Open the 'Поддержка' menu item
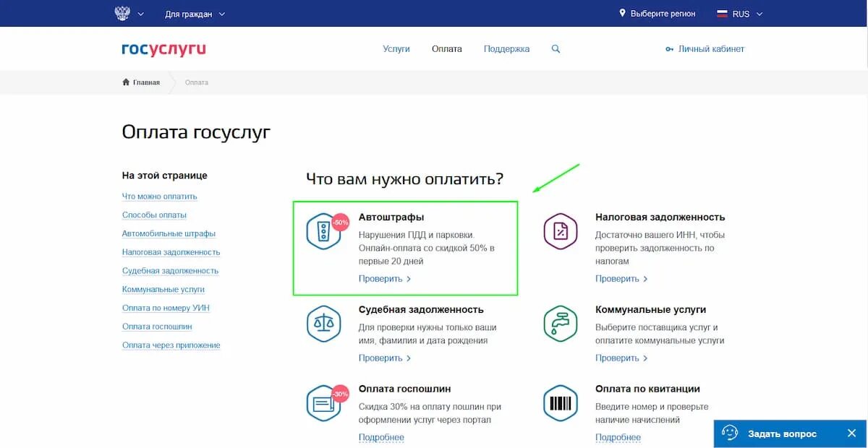Screen dimensions: 868x448 507,49
